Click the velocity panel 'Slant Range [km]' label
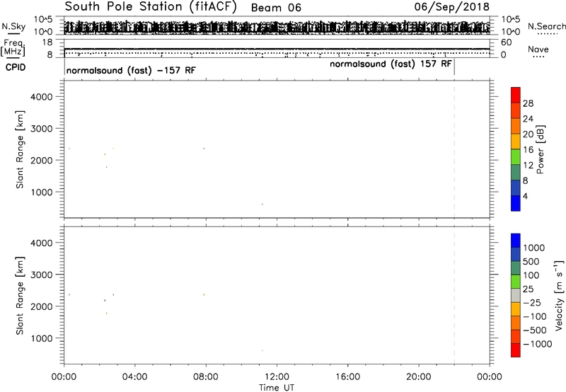 20,296
